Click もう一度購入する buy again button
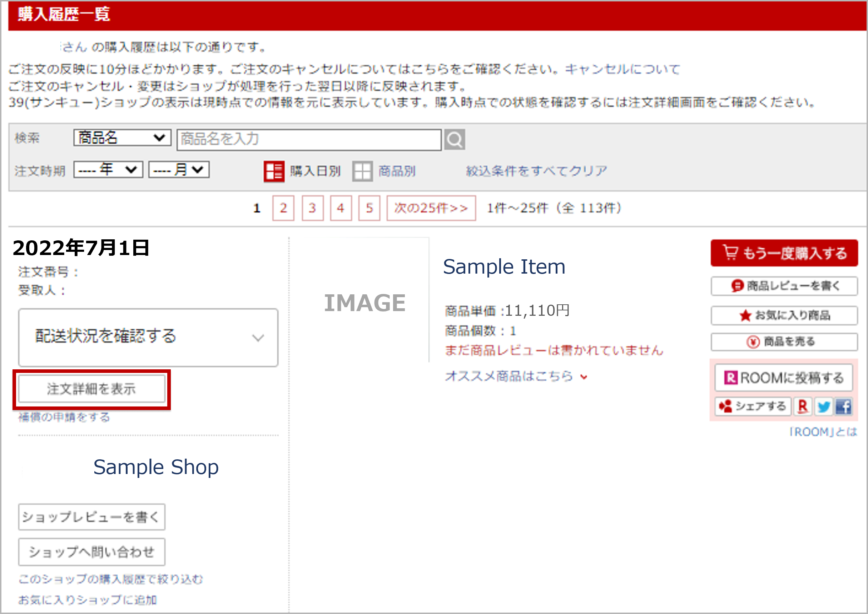Viewport: 868px width, 614px height. (x=784, y=253)
